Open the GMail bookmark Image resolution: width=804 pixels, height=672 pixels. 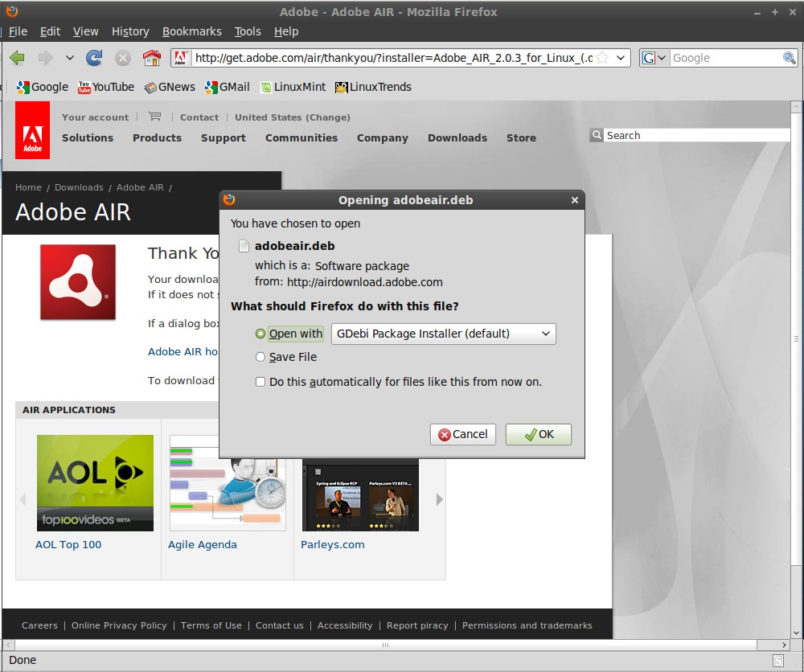(x=228, y=87)
